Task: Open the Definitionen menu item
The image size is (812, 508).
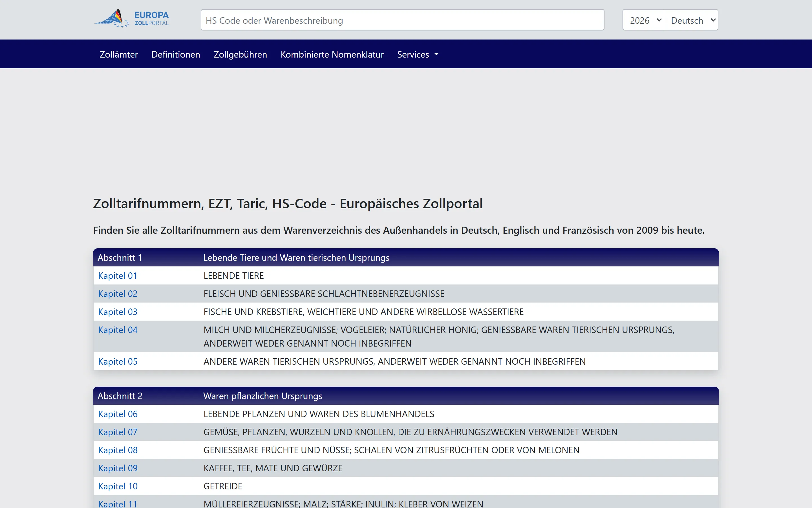Action: [176, 54]
